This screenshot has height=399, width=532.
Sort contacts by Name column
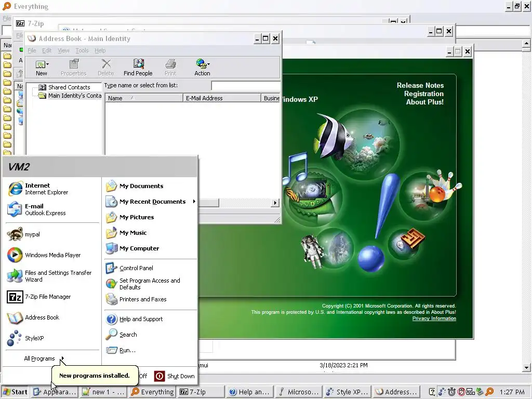144,98
